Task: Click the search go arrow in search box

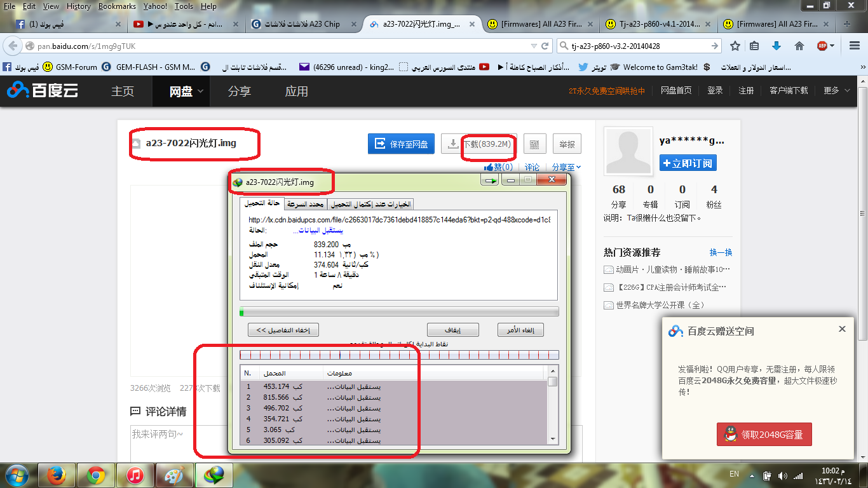Action: (x=715, y=46)
